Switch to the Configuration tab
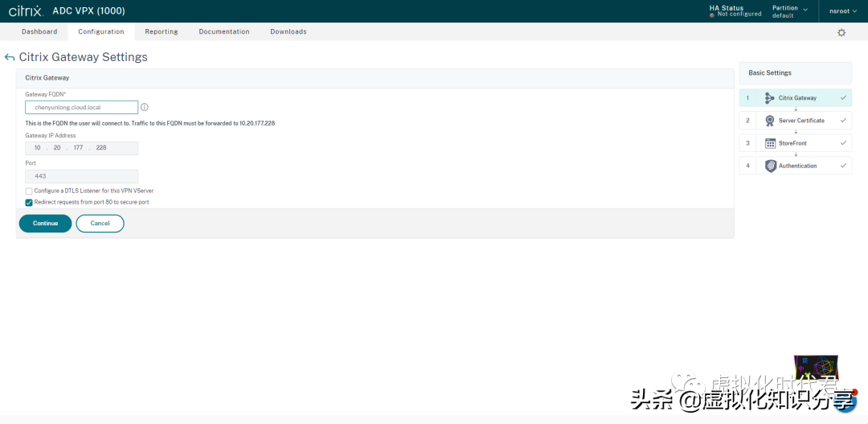The height and width of the screenshot is (424, 868). (100, 31)
